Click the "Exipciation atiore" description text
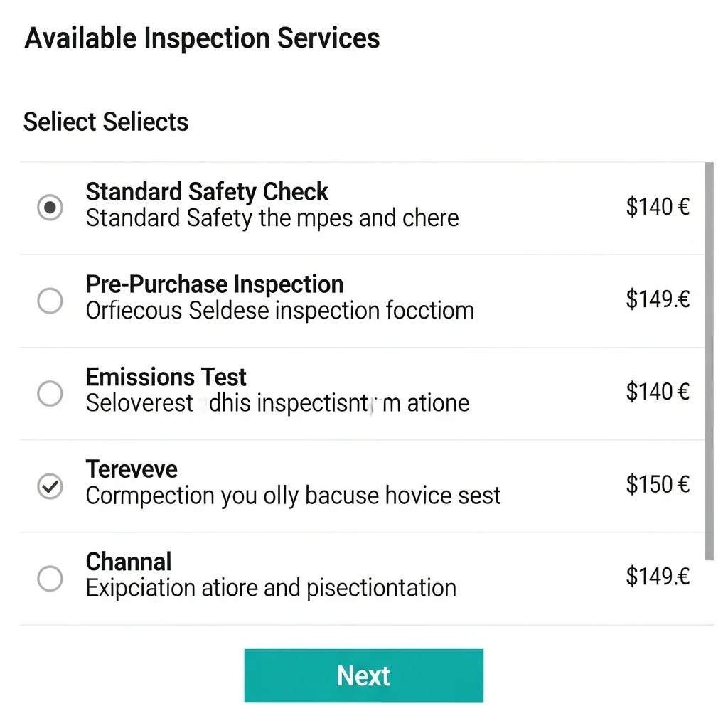The image size is (728, 728). [x=271, y=588]
